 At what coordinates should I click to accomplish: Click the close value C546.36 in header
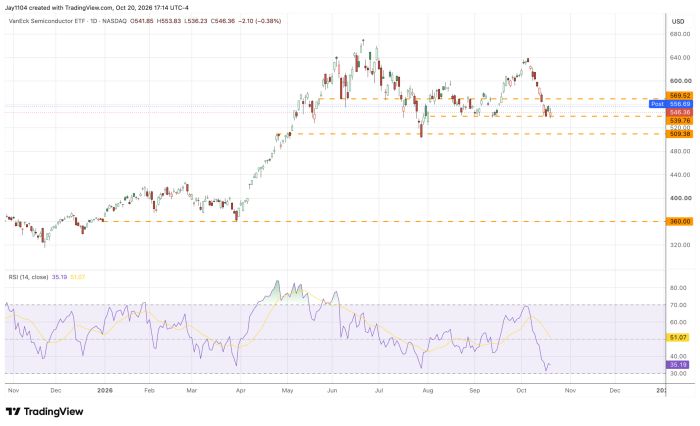[x=223, y=21]
